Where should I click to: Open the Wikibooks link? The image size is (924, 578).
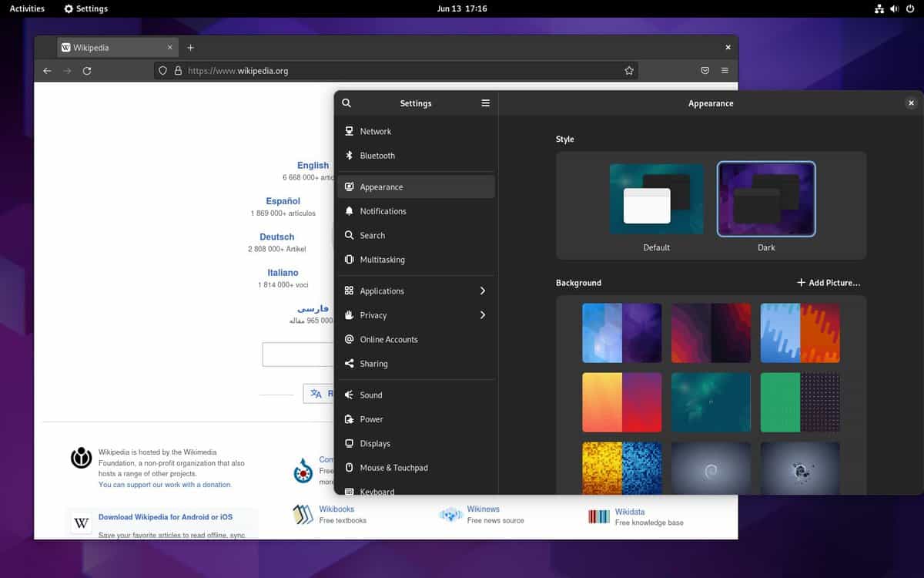[x=336, y=509]
